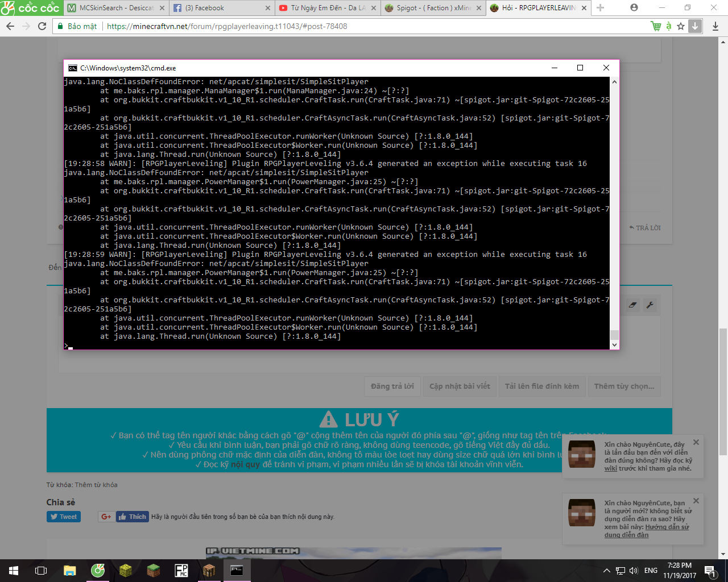Open the browser download arrow button
Screen dimensions: 728x582
click(695, 26)
